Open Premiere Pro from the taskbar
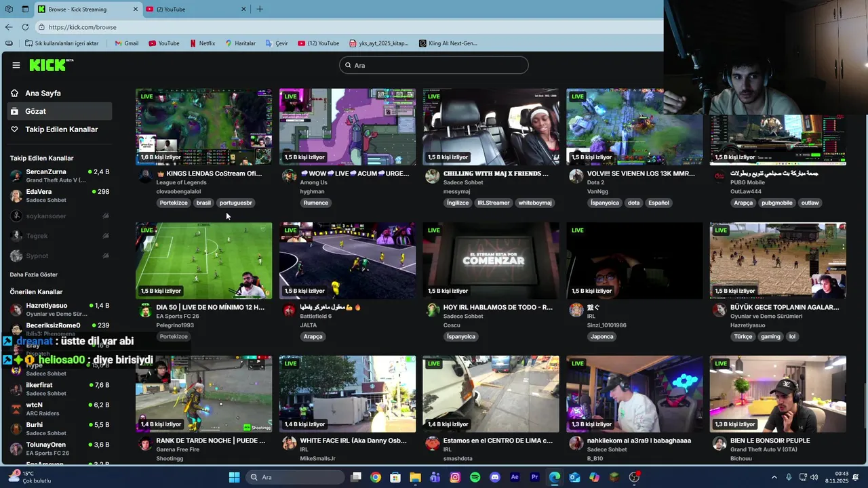Image resolution: width=868 pixels, height=488 pixels. [534, 477]
